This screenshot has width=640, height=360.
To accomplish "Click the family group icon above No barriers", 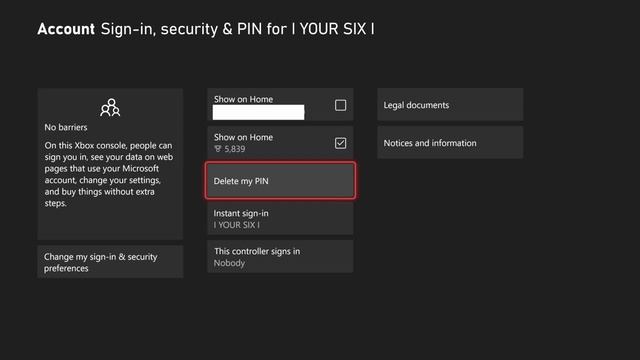I will pos(110,108).
